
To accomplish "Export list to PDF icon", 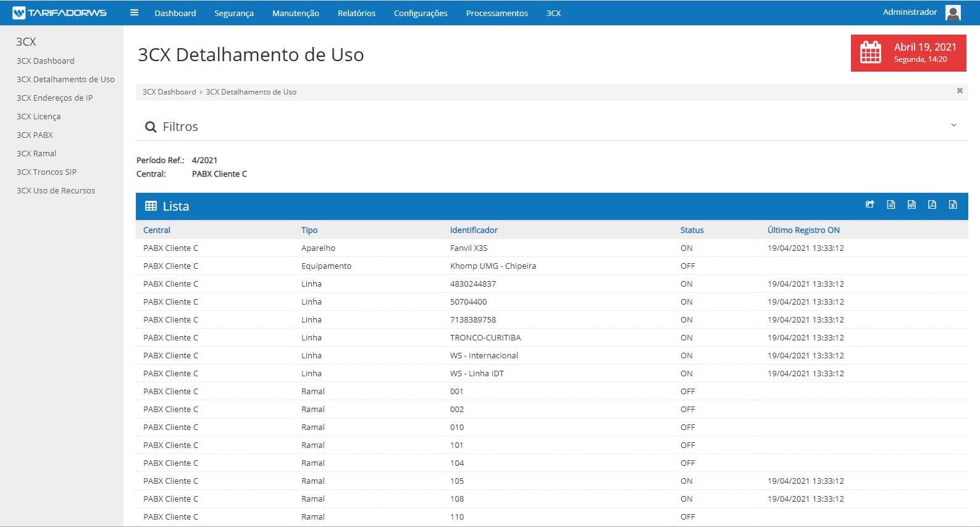I will [x=932, y=204].
